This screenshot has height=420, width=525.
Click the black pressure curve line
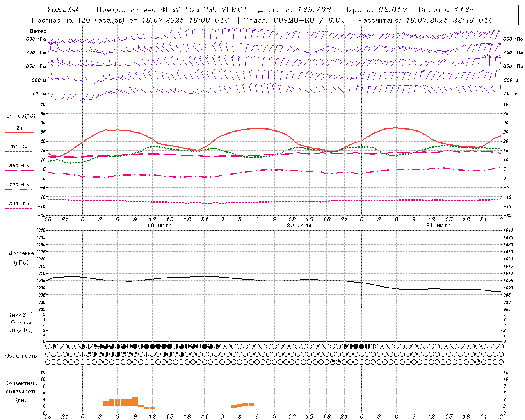[275, 281]
